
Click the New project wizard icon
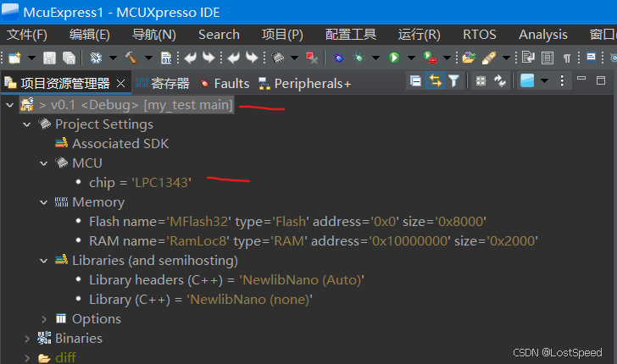(14, 58)
